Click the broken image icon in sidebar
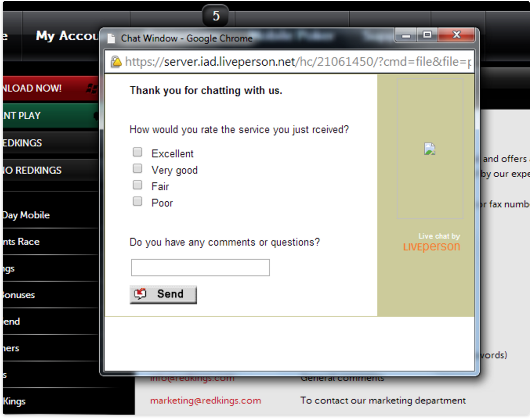Viewport: 530px width, 420px height. pos(430,149)
